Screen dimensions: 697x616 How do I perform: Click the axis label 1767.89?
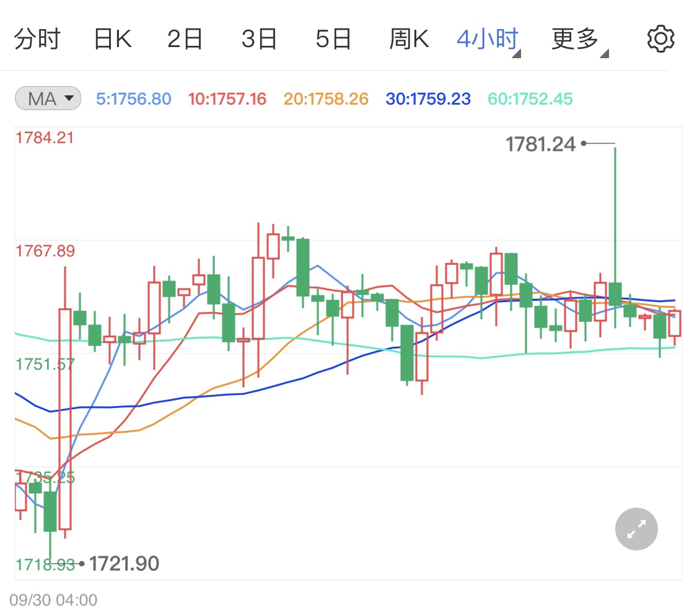[45, 251]
